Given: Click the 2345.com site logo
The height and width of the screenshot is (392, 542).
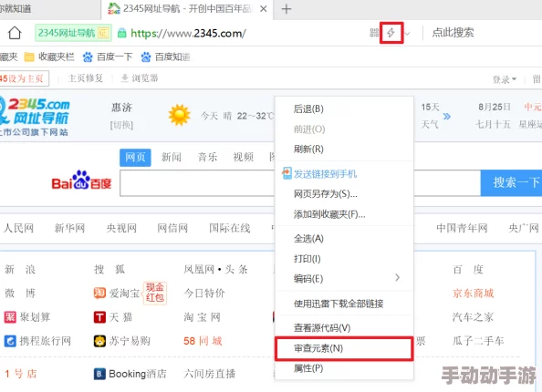Looking at the screenshot, I should (34, 117).
